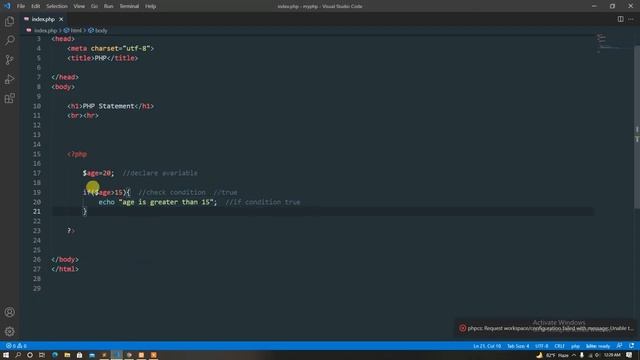Open editor More Actions ellipsis
640x360 pixels.
coord(631,19)
